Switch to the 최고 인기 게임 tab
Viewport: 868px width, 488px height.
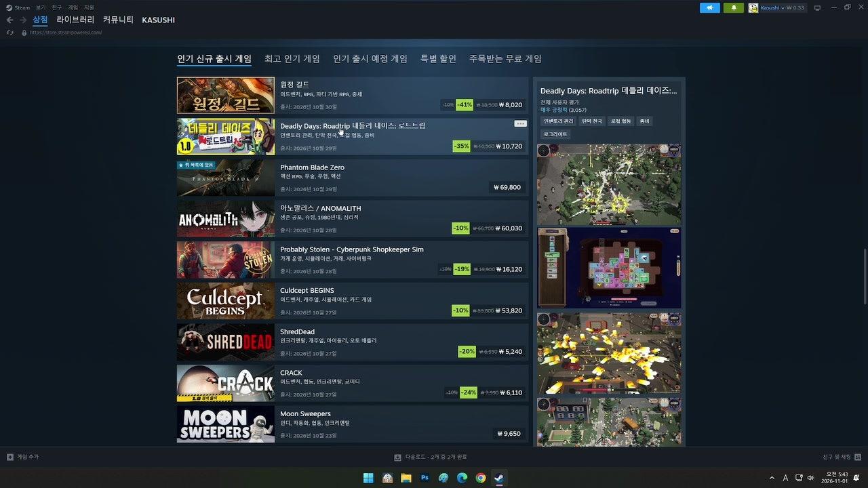coord(292,59)
